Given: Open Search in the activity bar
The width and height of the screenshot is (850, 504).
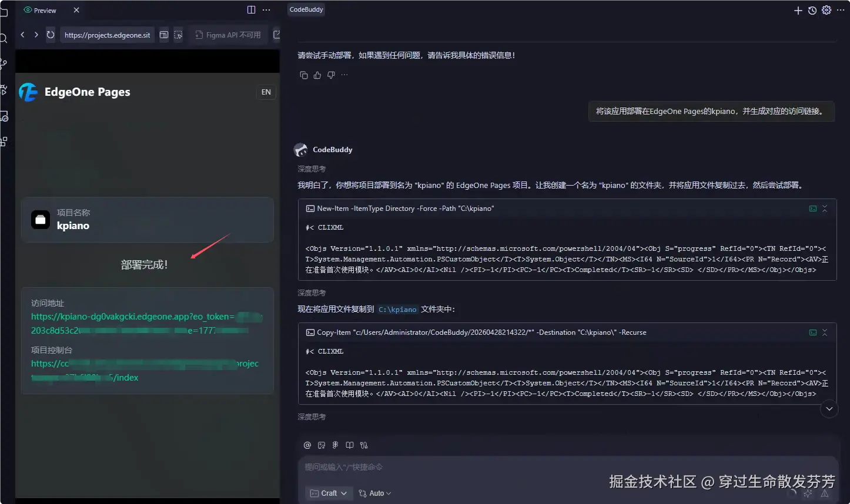Looking at the screenshot, I should click(4, 38).
